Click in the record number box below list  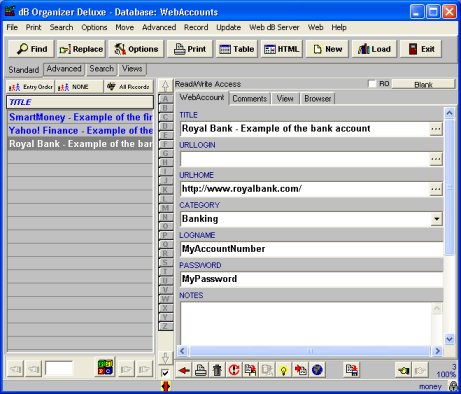point(59,369)
